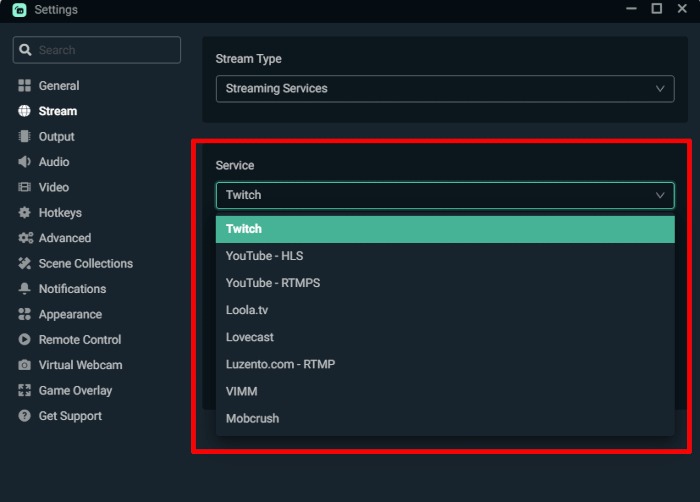Select Loola.tv from the list

pos(445,310)
